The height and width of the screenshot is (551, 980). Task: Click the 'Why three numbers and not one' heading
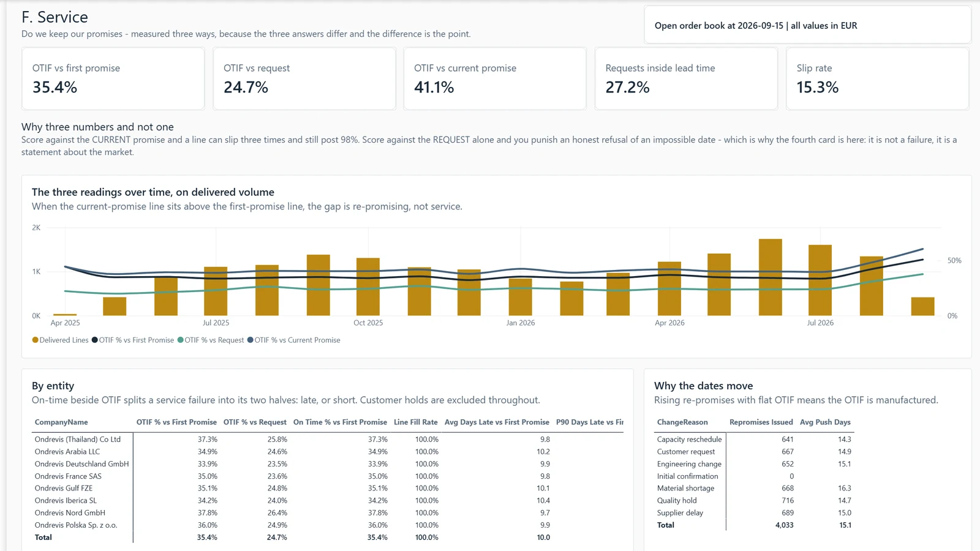click(97, 127)
